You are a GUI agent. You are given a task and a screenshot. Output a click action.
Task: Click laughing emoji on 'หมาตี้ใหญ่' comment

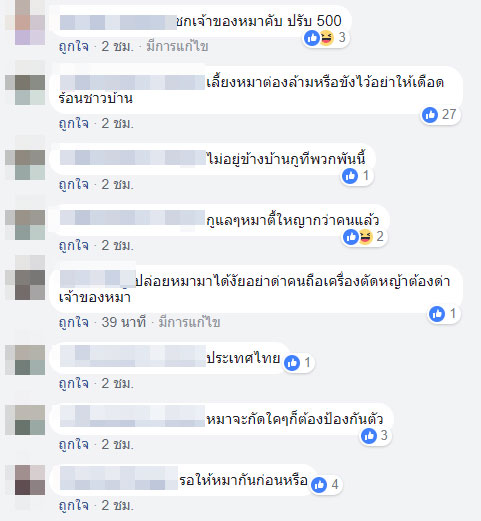tap(366, 237)
